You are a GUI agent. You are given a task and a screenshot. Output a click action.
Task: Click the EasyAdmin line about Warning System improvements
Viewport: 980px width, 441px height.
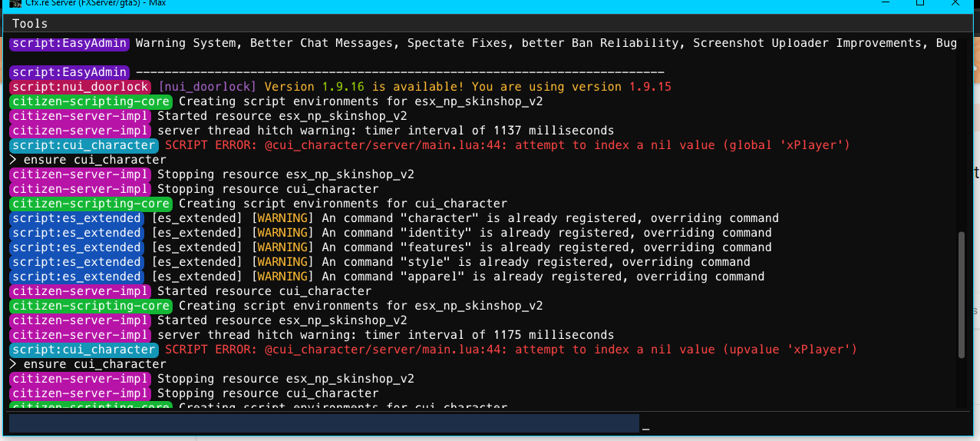pyautogui.click(x=483, y=43)
